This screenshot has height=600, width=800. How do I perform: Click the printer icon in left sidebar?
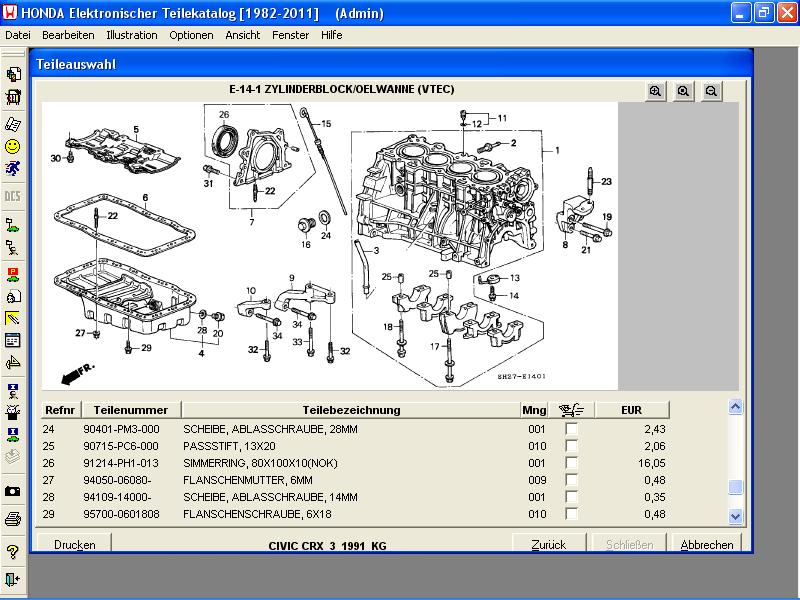point(13,518)
